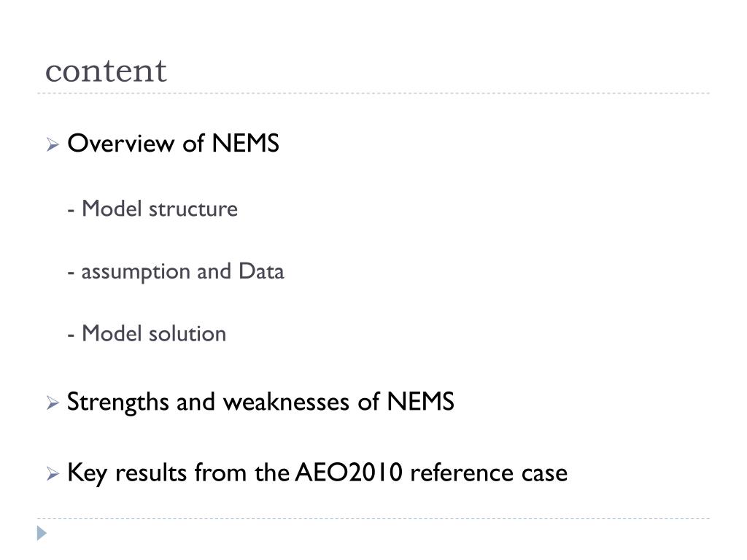Click the word NEMS in the Strengths line
This screenshot has width=747, height=560.
[x=421, y=402]
